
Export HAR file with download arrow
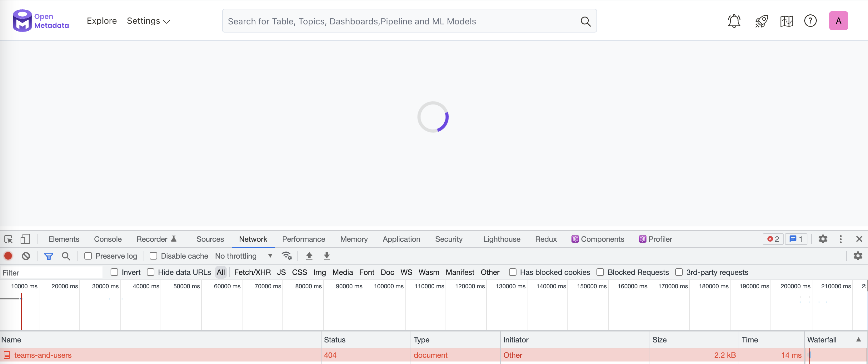click(327, 256)
